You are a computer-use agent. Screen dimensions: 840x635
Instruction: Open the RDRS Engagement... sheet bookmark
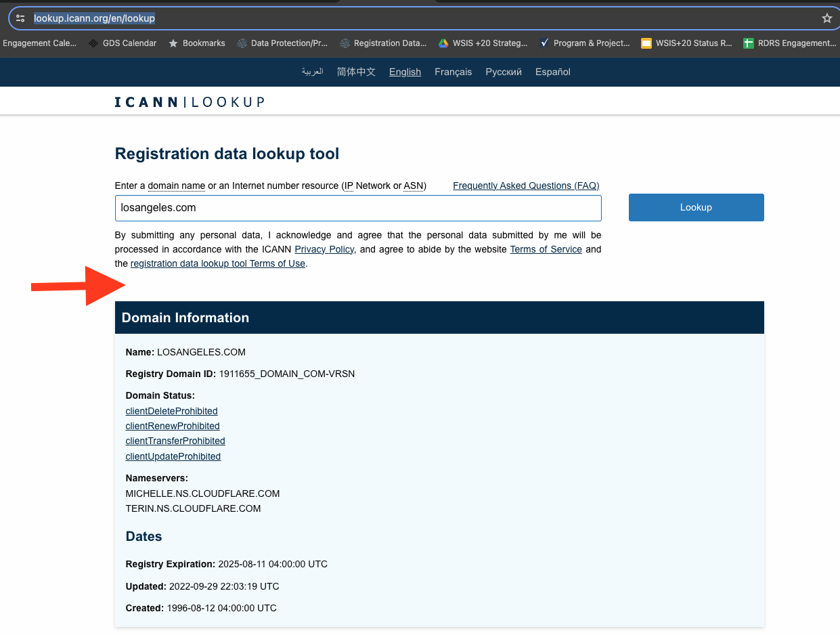click(x=789, y=43)
